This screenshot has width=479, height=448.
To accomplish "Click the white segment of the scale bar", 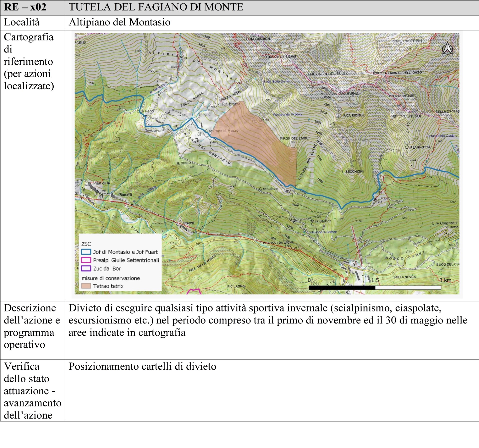I will (408, 288).
